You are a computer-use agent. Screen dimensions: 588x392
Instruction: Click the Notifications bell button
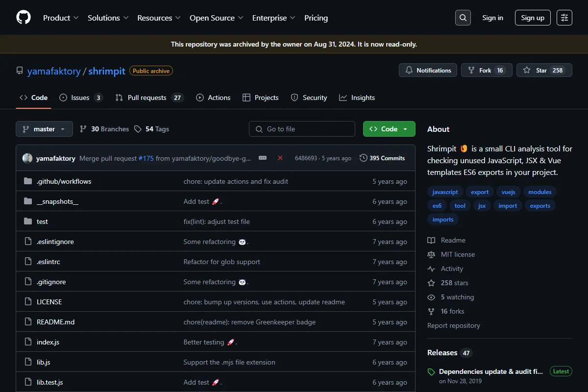tap(428, 70)
